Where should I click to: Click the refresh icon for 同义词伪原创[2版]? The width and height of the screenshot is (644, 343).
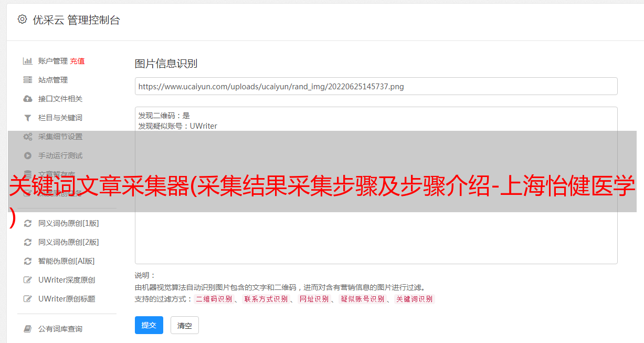tap(28, 242)
